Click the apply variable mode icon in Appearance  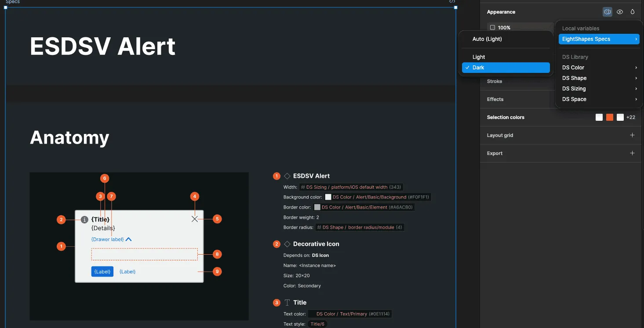point(607,12)
